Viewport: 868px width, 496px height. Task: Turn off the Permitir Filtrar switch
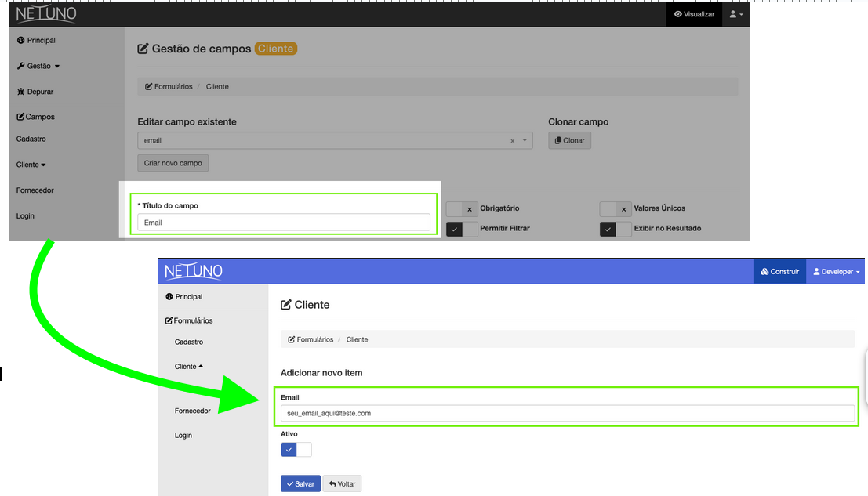coord(462,229)
